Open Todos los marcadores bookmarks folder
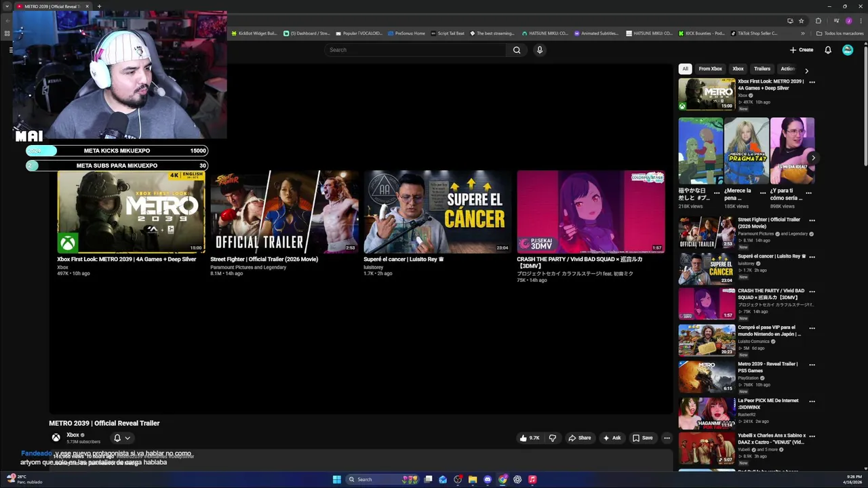 click(x=840, y=33)
